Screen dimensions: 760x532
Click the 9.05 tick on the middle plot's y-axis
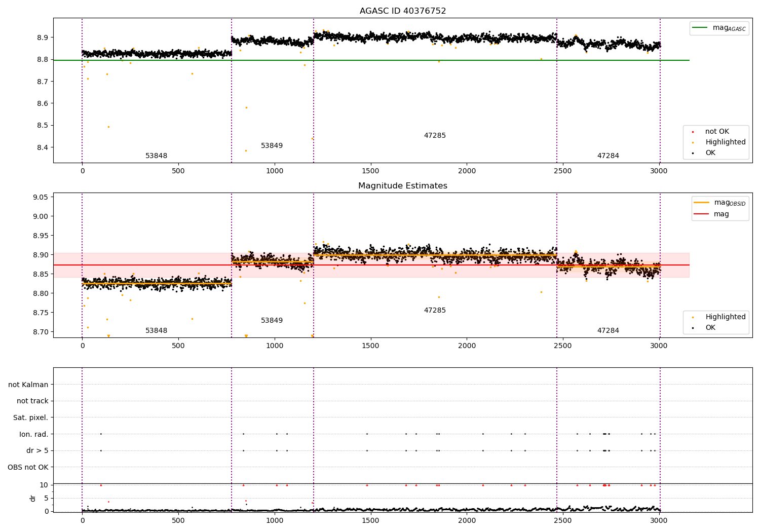coord(41,197)
